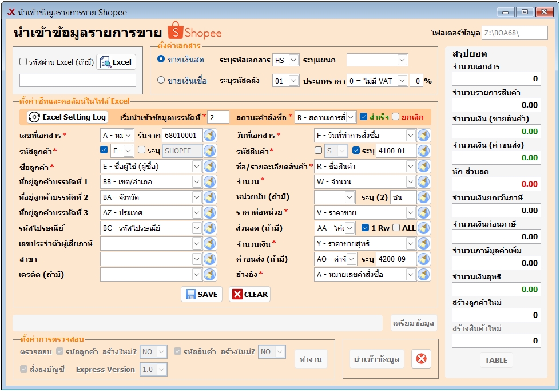This screenshot has width=560, height=392.
Task: Toggle ยกเลิก status checkbox
Action: tap(395, 117)
